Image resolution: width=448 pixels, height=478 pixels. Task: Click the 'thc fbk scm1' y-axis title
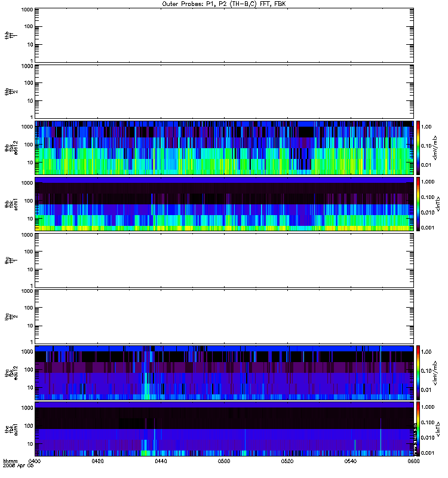[x=11, y=429]
